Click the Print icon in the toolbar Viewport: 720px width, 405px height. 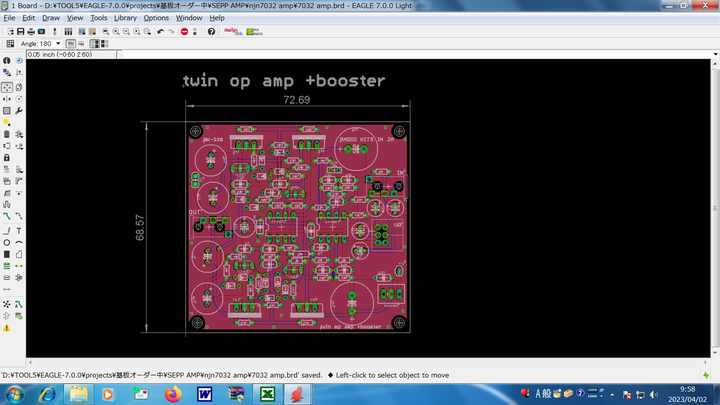click(31, 32)
